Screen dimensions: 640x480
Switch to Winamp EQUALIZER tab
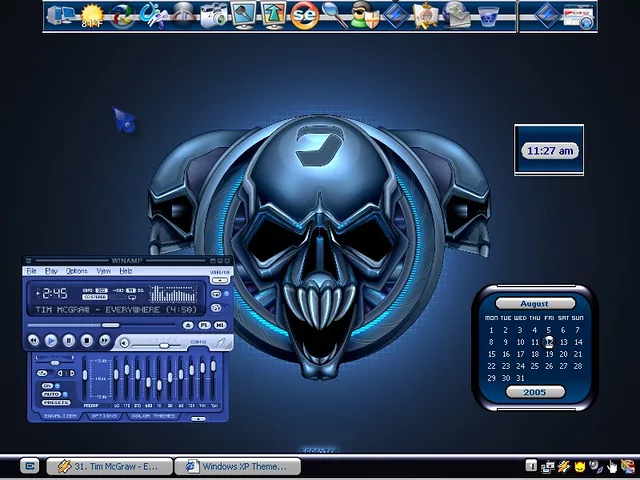tap(60, 416)
